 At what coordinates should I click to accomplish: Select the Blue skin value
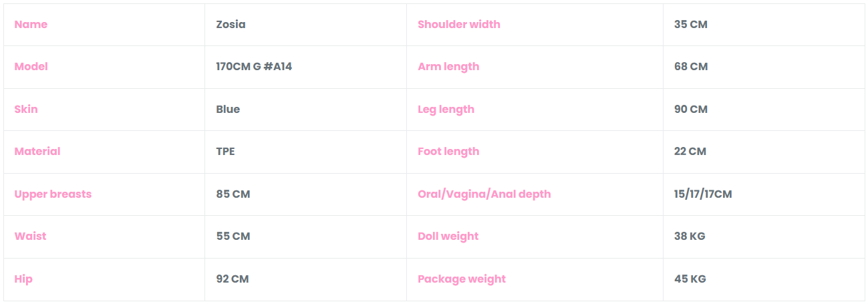pos(228,110)
